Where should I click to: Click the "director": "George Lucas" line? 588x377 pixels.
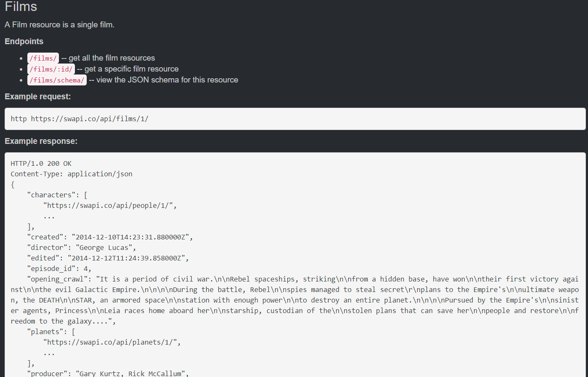pyautogui.click(x=82, y=247)
